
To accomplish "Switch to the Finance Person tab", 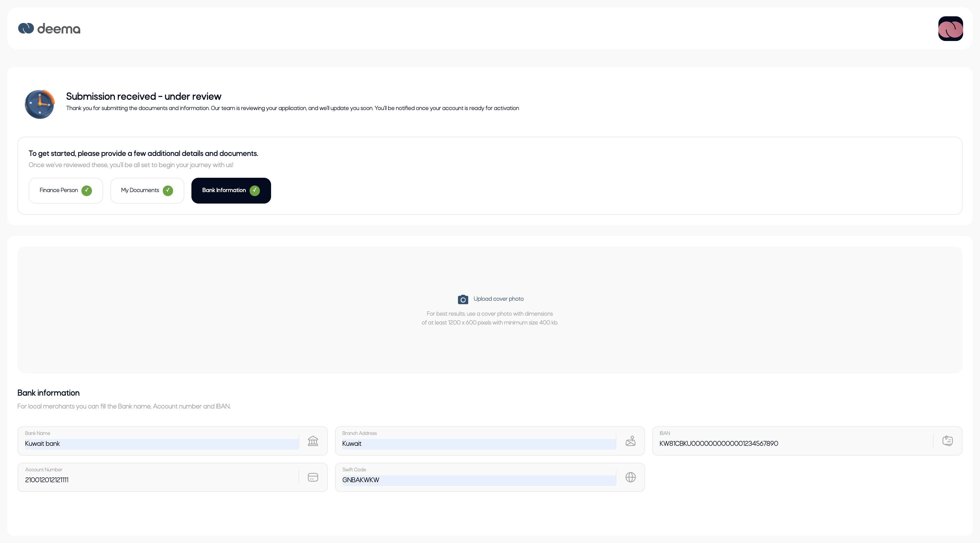I will click(x=58, y=190).
